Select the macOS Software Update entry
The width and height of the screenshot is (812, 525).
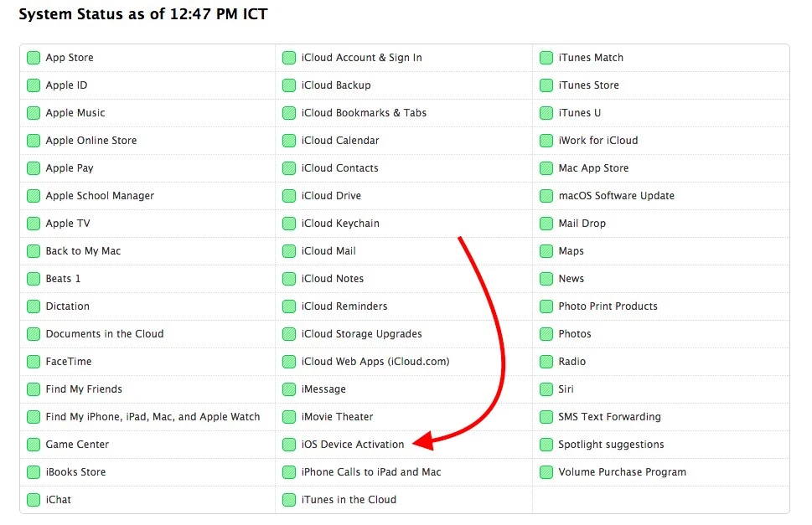point(616,196)
